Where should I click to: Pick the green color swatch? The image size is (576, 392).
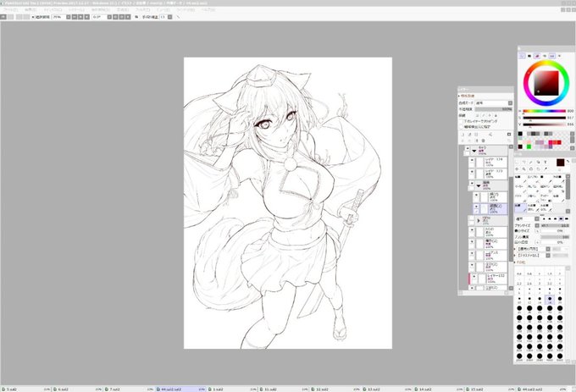click(x=529, y=146)
